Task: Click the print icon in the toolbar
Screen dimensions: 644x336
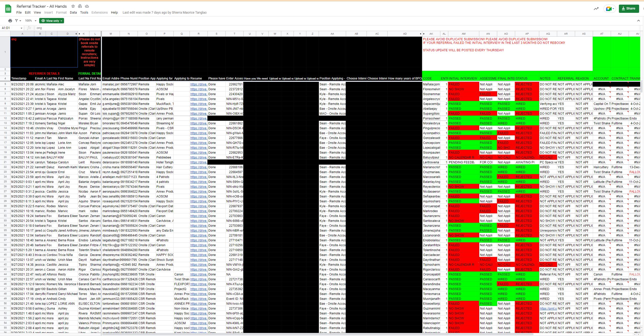Action: pos(10,21)
